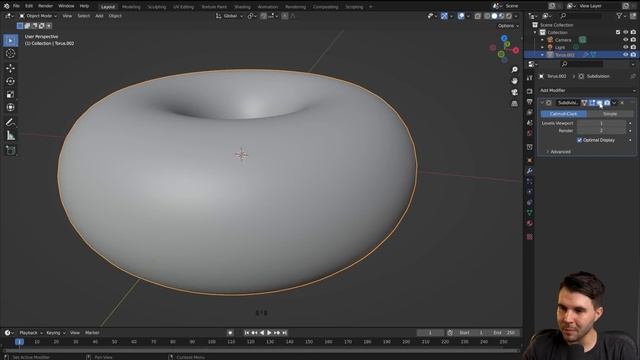Toggle snapping magnet in viewport header
The width and height of the screenshot is (640, 360).
(264, 16)
